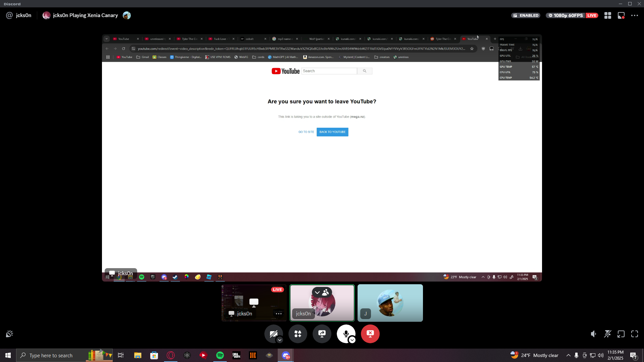Click the stream volume speaker icon
644x362 pixels.
(594, 334)
